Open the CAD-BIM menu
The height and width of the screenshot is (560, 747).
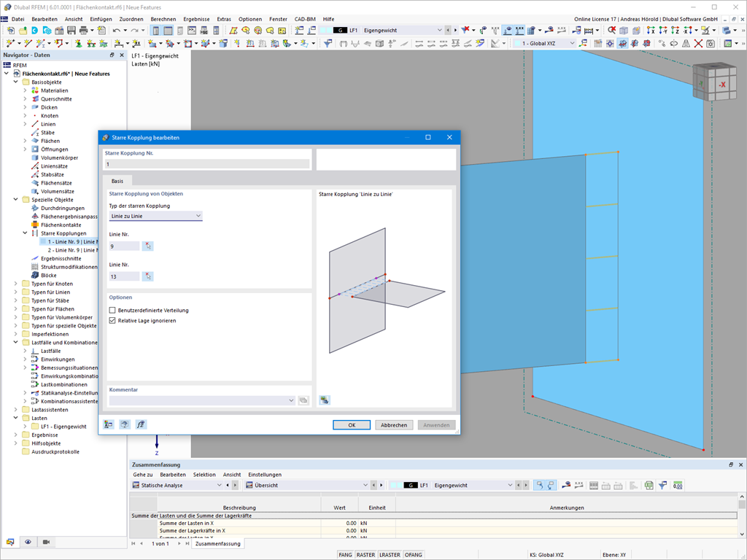[305, 19]
